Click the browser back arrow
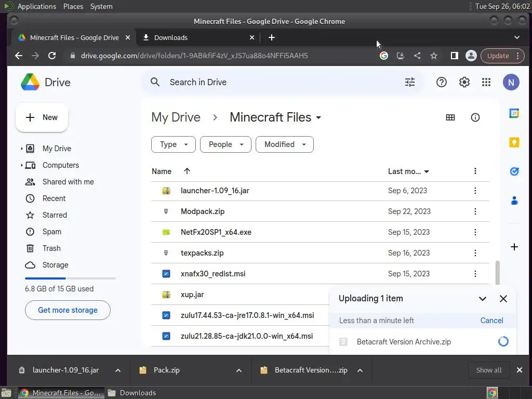This screenshot has height=399, width=532. (x=19, y=56)
